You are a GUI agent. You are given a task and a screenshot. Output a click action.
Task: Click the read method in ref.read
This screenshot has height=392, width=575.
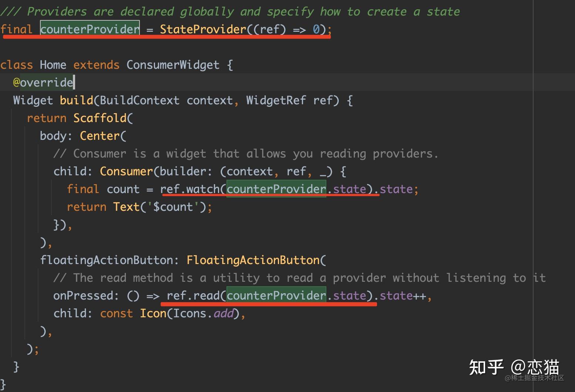[x=206, y=295]
